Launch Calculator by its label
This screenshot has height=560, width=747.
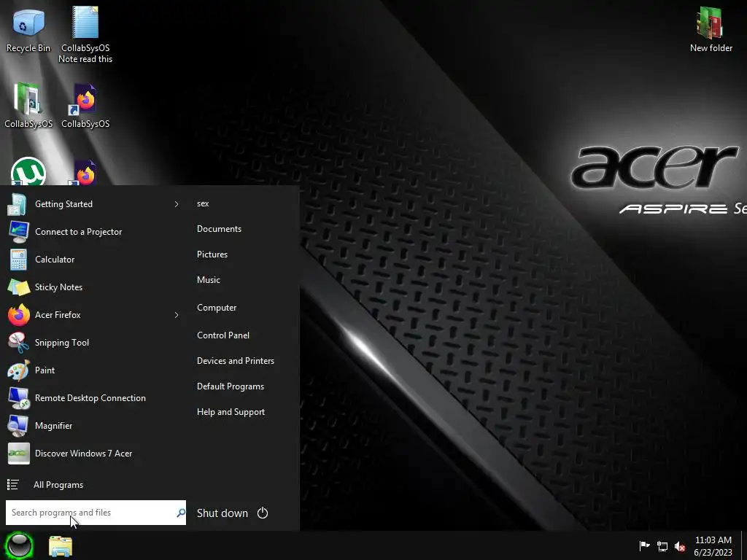(55, 260)
